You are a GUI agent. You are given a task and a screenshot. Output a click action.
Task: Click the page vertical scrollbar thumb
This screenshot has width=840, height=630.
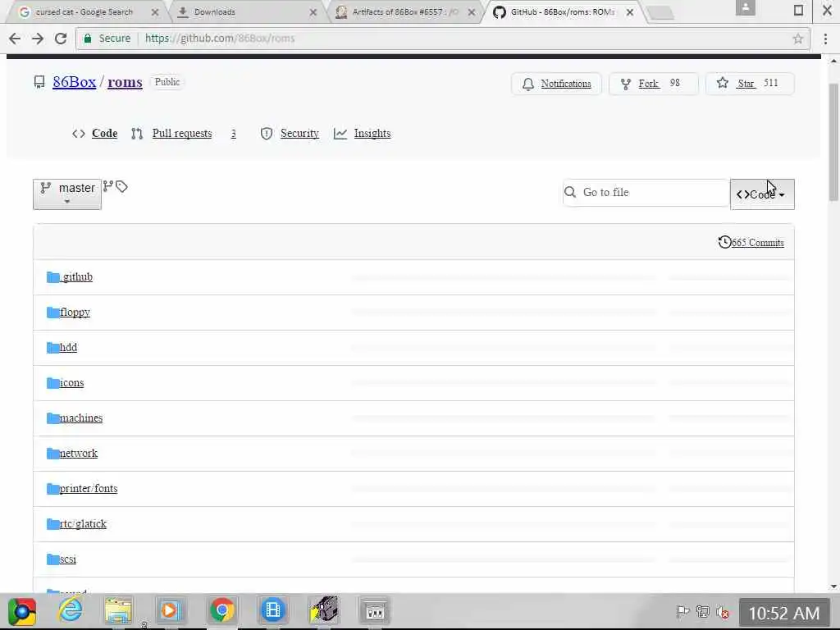[x=833, y=142]
